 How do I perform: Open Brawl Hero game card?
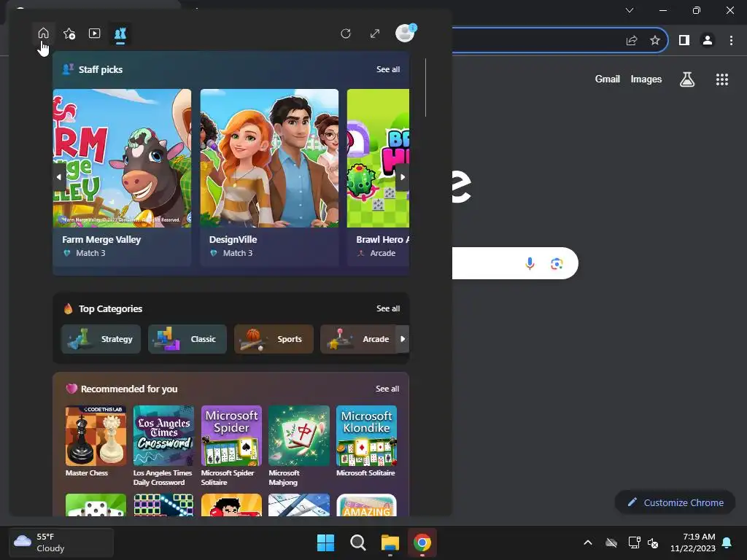[x=379, y=177]
